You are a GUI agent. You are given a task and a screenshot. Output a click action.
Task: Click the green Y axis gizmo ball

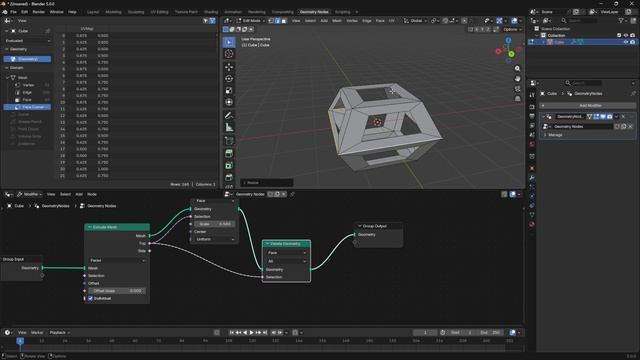coord(511,54)
